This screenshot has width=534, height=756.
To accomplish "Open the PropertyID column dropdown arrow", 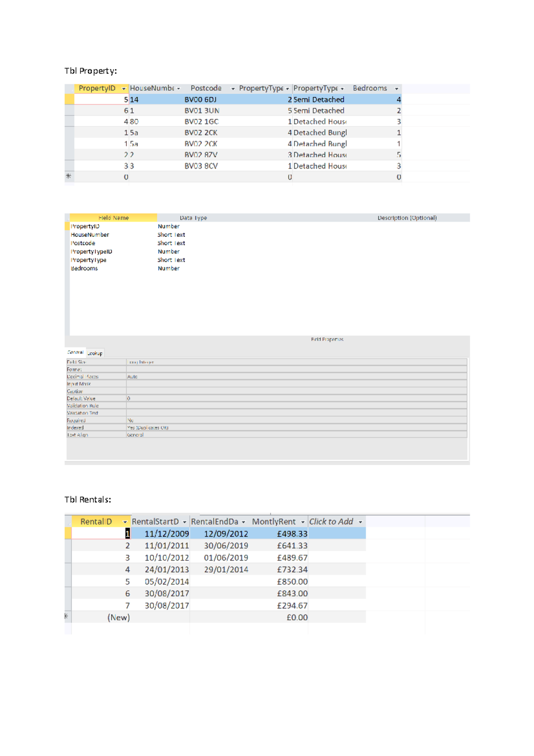I will click(x=124, y=89).
